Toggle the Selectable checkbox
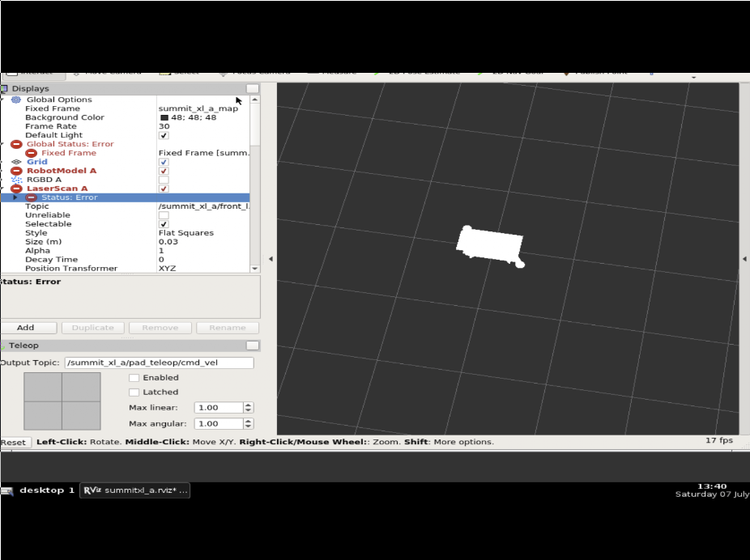The height and width of the screenshot is (560, 750). click(x=164, y=224)
